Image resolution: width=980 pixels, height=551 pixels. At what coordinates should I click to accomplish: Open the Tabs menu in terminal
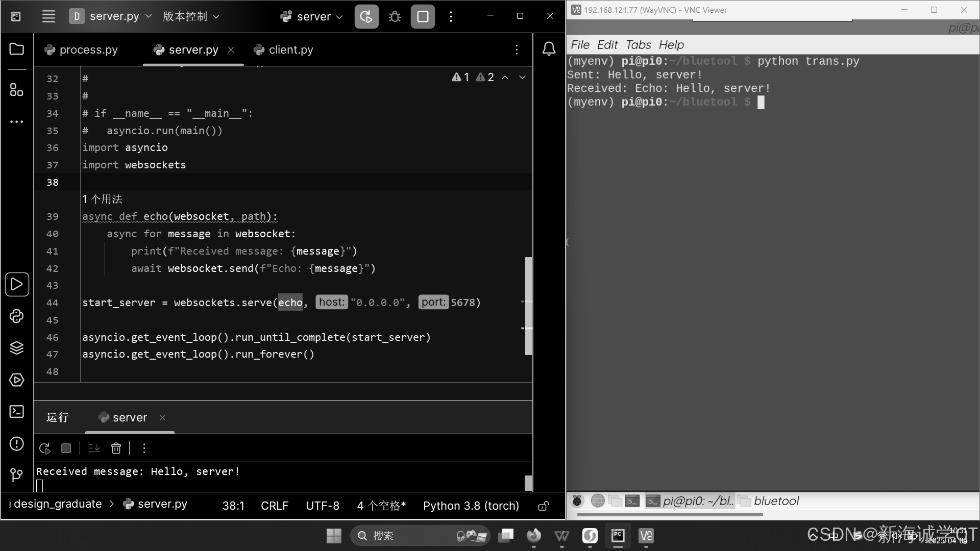pyautogui.click(x=638, y=45)
